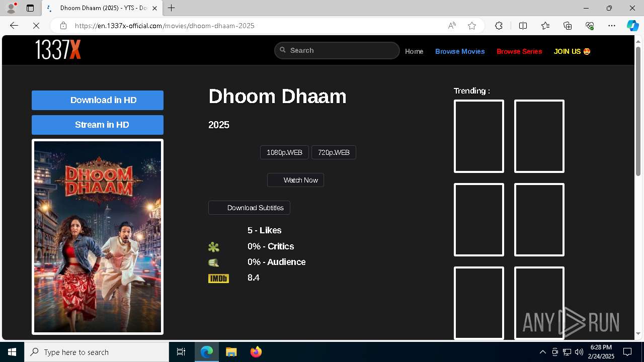This screenshot has width=644, height=362.
Task: Open File Explorer from taskbar
Action: [231, 352]
